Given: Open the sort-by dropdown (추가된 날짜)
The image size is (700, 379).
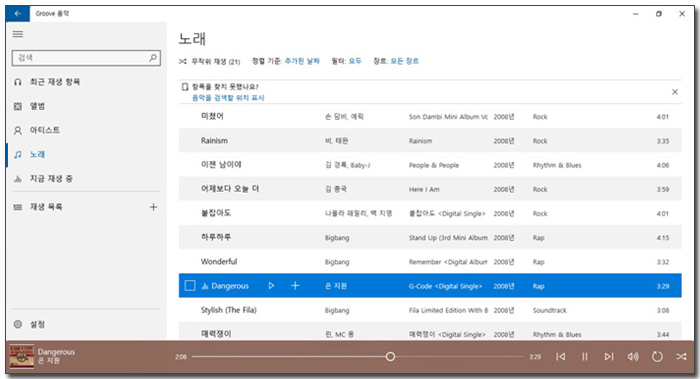Looking at the screenshot, I should pyautogui.click(x=302, y=61).
